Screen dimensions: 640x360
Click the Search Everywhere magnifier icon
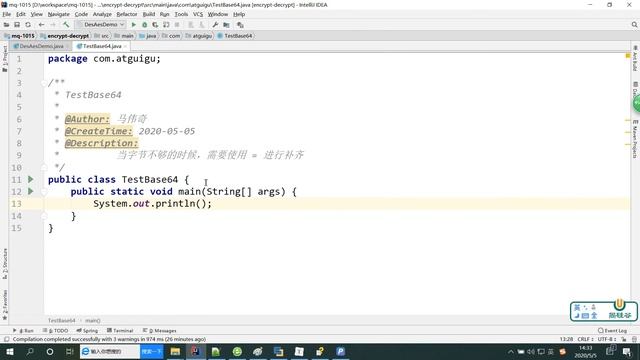click(634, 25)
